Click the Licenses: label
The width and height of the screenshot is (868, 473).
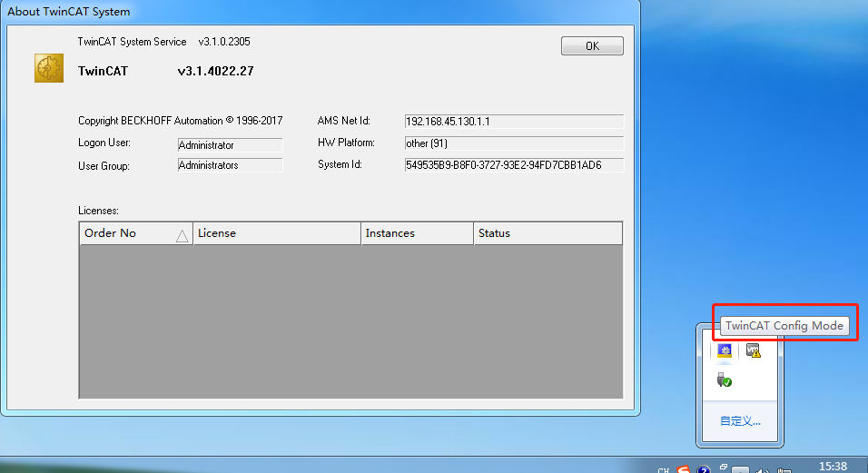[x=99, y=211]
